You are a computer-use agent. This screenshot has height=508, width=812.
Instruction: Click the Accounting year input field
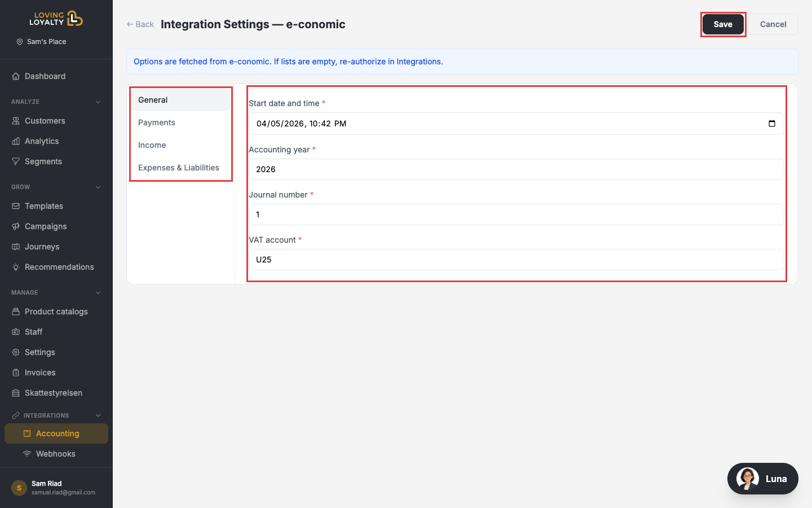[517, 169]
